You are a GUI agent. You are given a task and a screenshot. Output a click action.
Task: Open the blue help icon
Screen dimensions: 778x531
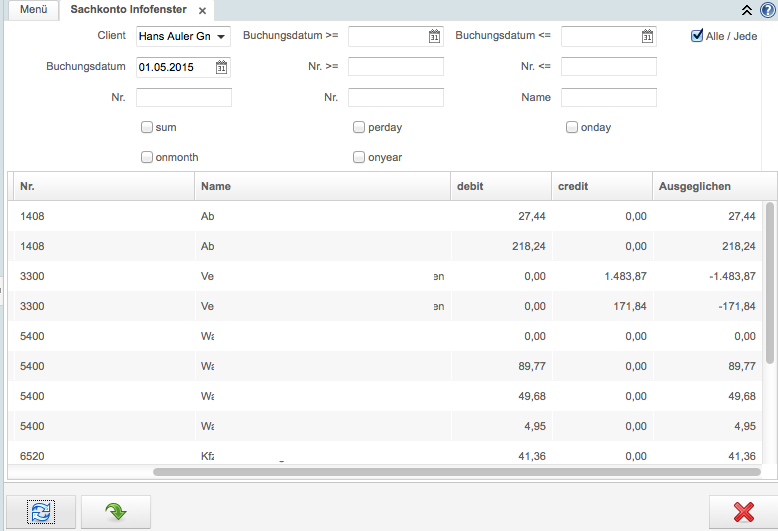click(767, 10)
